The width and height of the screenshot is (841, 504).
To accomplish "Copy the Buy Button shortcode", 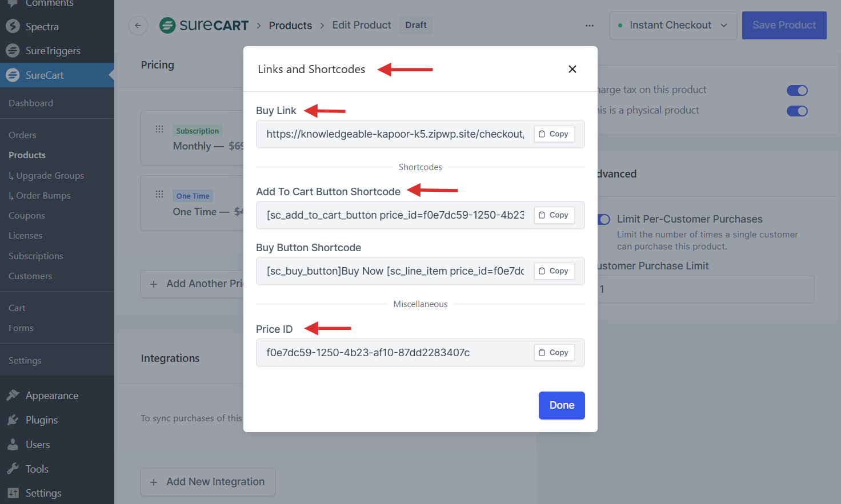I will (x=554, y=271).
